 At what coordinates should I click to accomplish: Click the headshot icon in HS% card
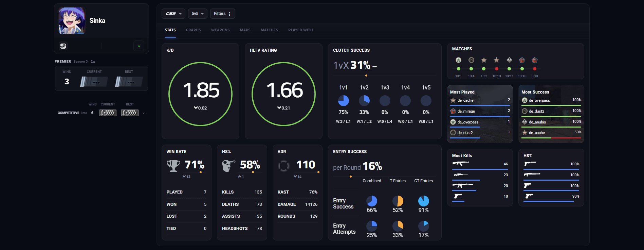(x=228, y=166)
